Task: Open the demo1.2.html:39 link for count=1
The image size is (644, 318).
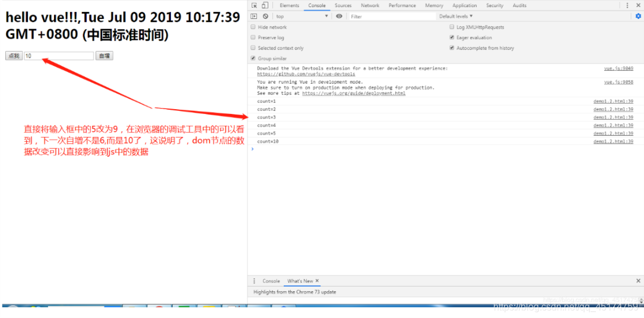Action: coord(613,101)
